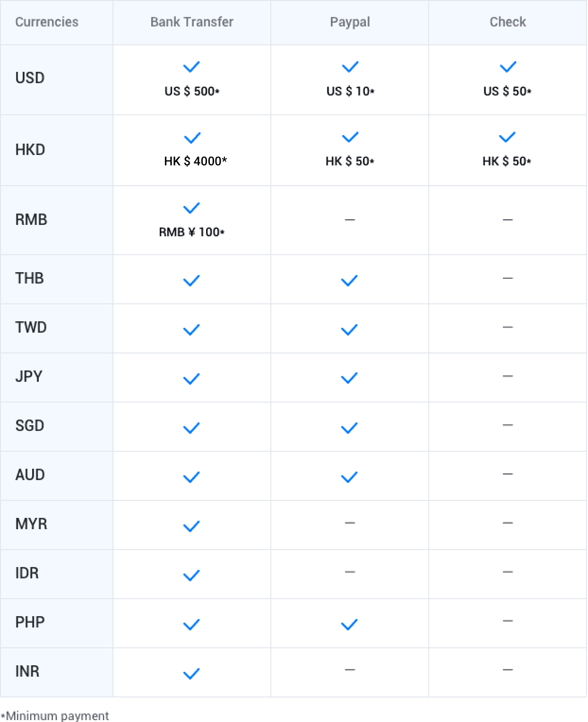
Task: Select the Bank Transfer column header
Action: click(192, 22)
